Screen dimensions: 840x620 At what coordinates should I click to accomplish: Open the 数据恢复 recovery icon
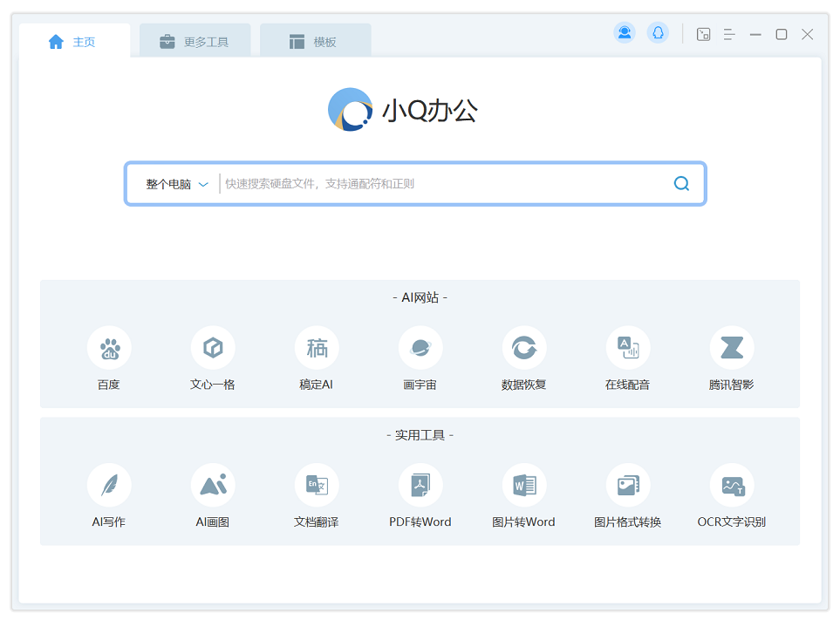click(524, 348)
